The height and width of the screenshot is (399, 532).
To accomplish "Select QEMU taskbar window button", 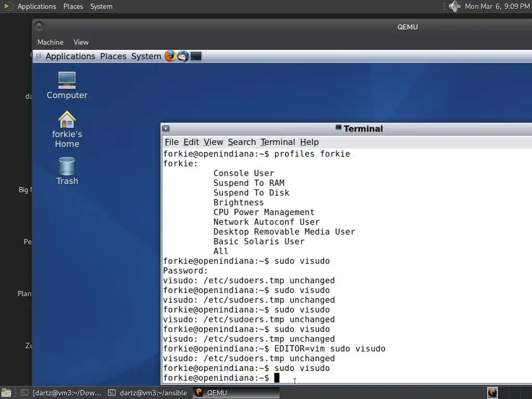I will point(236,393).
